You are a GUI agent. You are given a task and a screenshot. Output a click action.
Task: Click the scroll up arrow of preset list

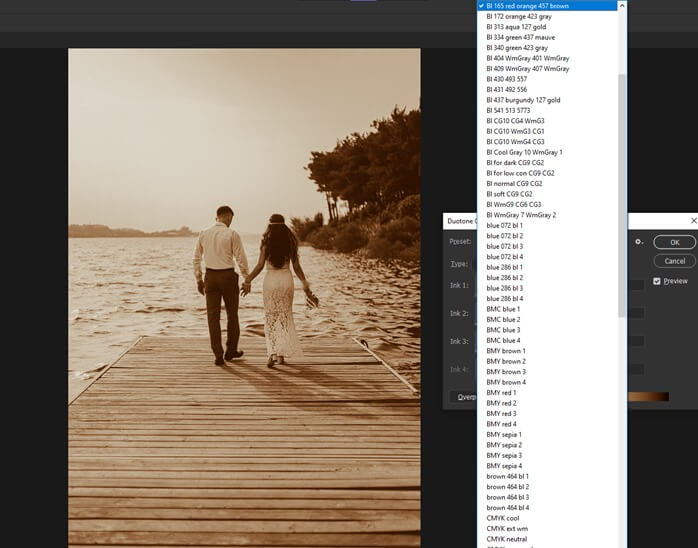coord(622,6)
